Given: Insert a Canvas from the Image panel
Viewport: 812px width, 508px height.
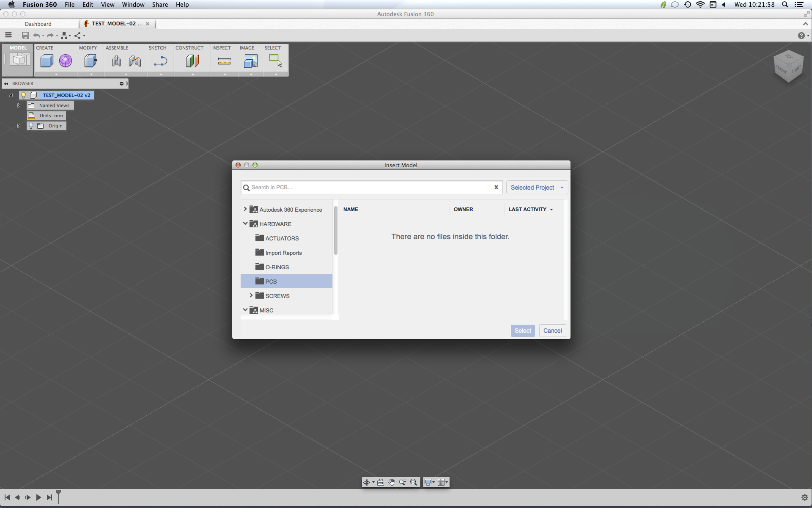Looking at the screenshot, I should 251,61.
